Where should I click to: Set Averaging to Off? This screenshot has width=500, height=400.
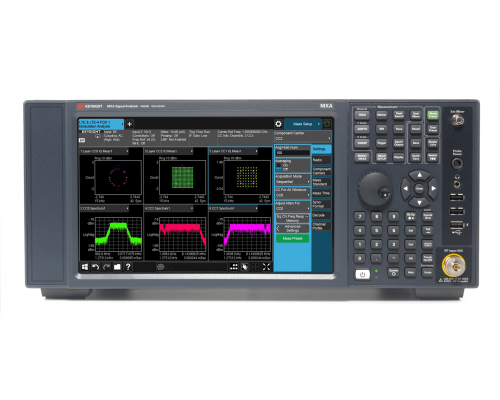click(282, 169)
